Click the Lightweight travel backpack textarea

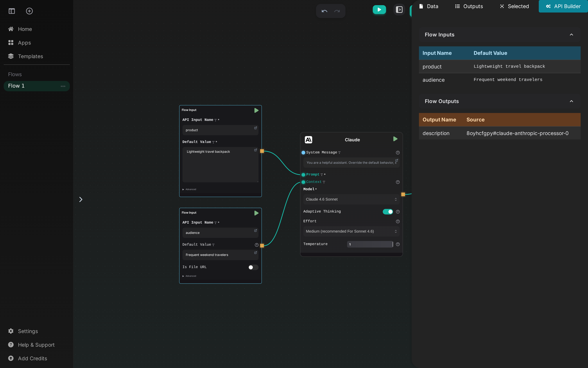click(220, 165)
